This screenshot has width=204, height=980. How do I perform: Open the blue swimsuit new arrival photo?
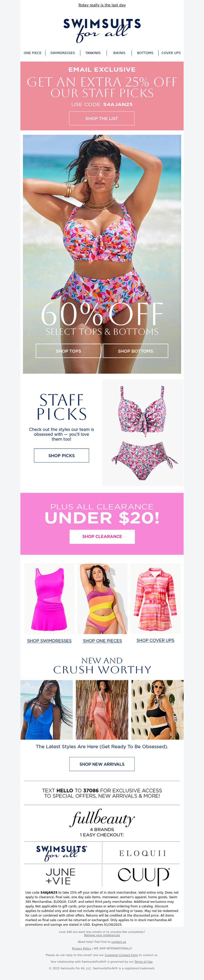click(46, 710)
